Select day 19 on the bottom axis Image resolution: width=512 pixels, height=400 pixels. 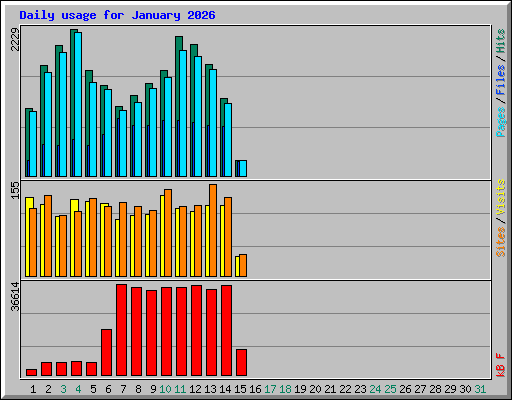click(300, 389)
